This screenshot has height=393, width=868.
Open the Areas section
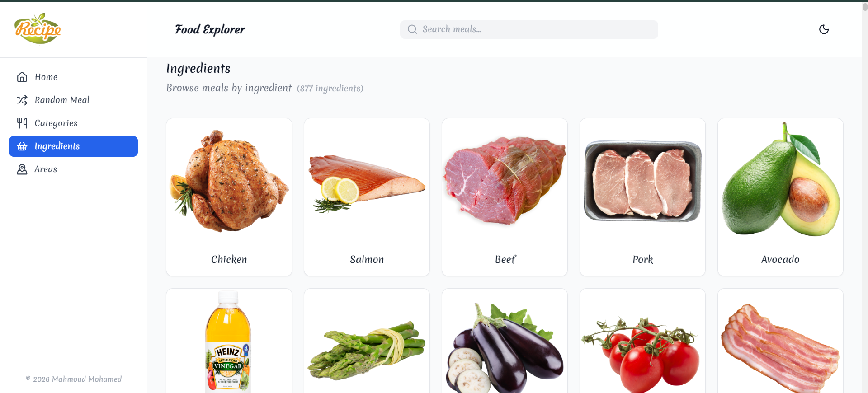click(73, 169)
